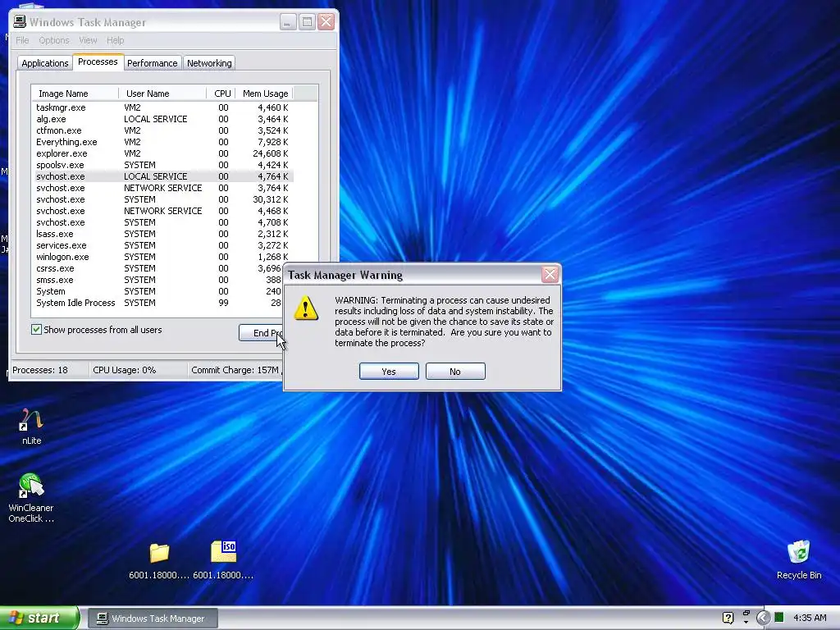This screenshot has width=840, height=630.
Task: Cancel termination with the No button
Action: (x=455, y=372)
